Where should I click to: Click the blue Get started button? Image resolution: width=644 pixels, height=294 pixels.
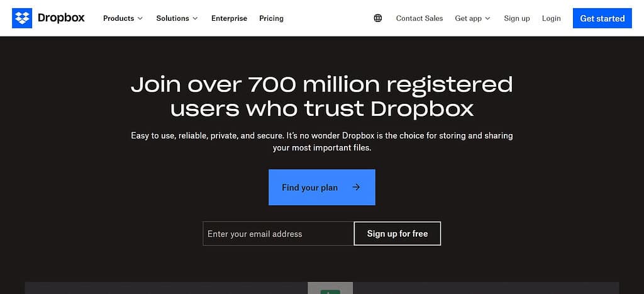[602, 18]
